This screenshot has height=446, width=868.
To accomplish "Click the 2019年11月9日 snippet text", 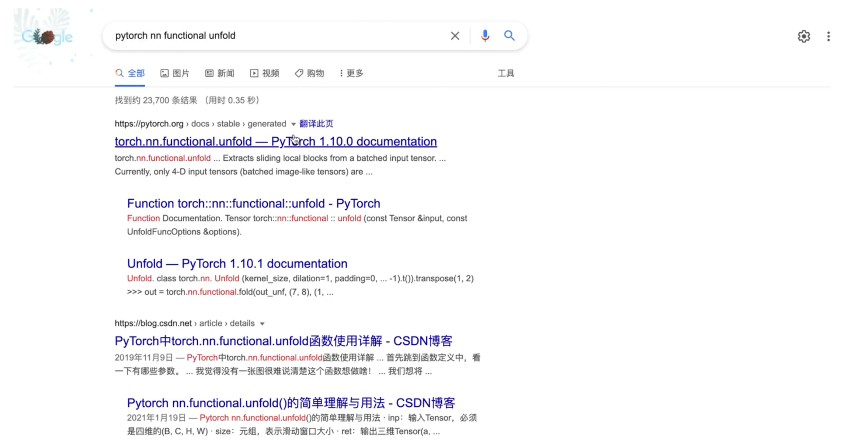I will coord(298,365).
